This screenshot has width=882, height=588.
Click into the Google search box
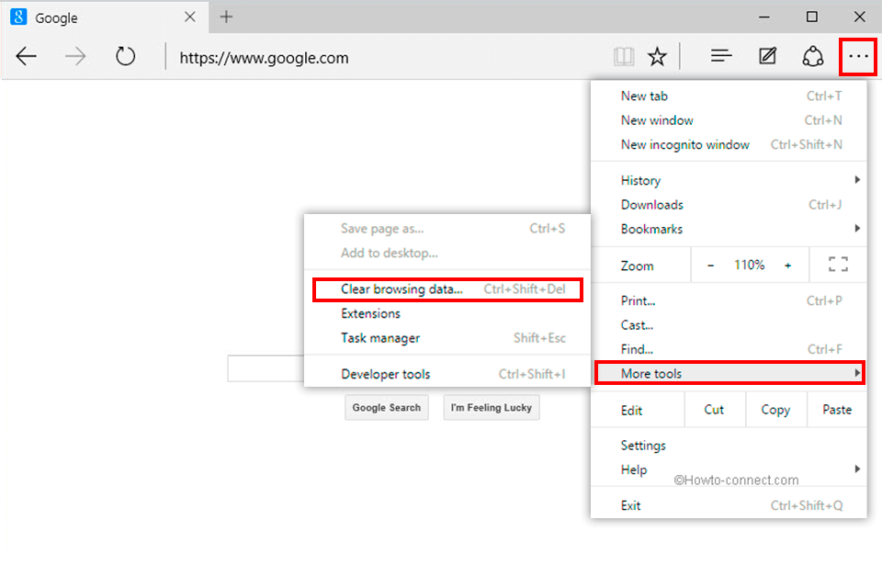(x=266, y=368)
